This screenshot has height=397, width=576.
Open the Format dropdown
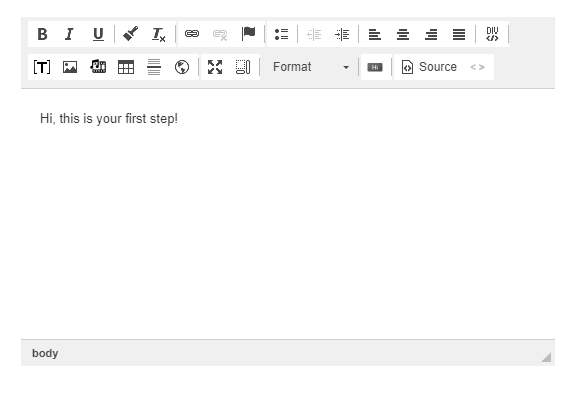(310, 67)
